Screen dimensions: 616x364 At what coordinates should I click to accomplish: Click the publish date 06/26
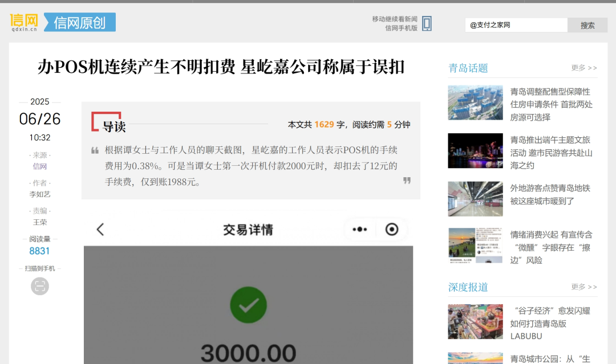pyautogui.click(x=40, y=119)
